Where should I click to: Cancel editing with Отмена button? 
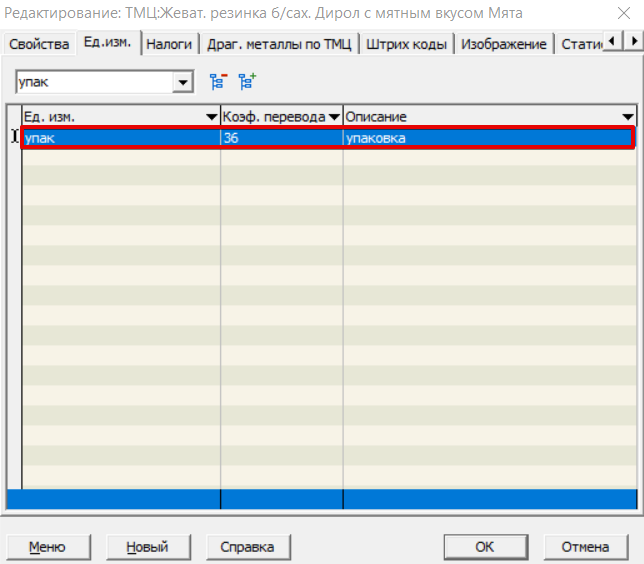coord(585,547)
